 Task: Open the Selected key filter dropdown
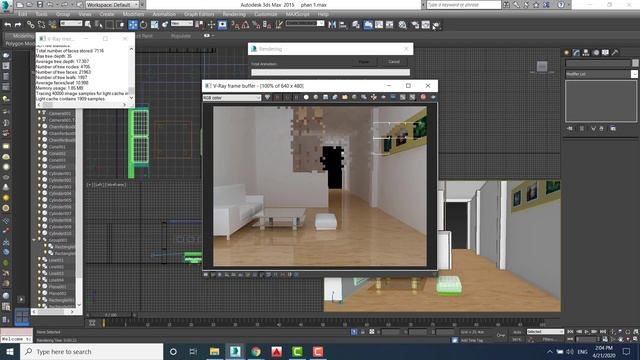[x=545, y=332]
